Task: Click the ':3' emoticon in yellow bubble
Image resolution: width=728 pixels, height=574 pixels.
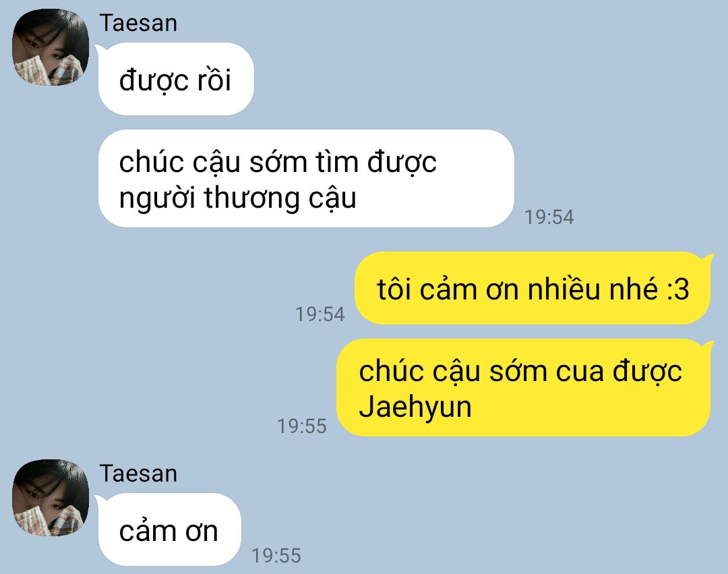Action: click(x=678, y=289)
